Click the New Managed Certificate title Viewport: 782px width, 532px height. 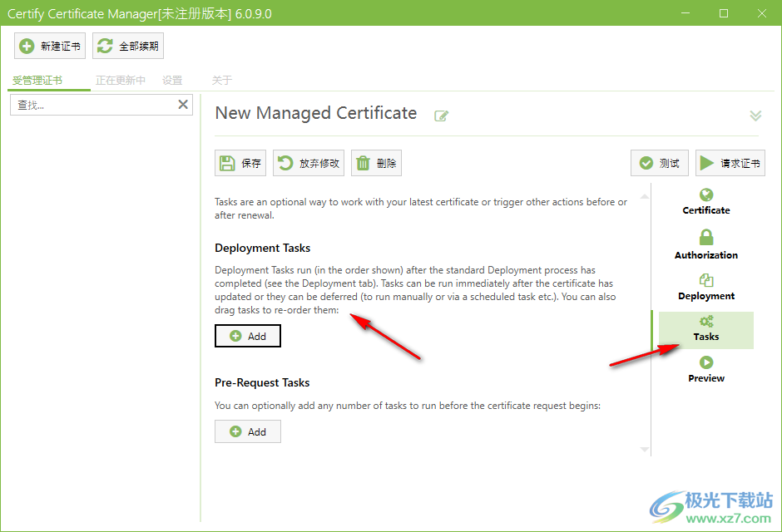point(315,113)
